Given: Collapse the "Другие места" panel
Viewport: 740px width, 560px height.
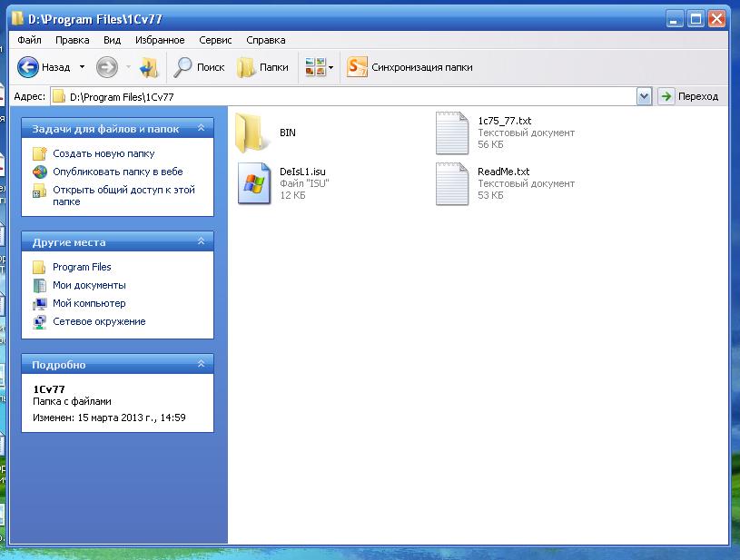Looking at the screenshot, I should coord(201,242).
